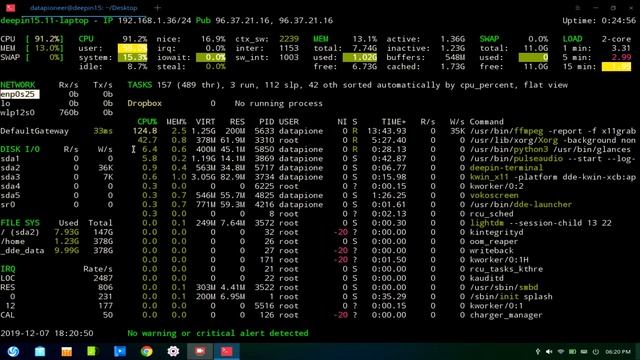Click the MEM% column header
This screenshot has width=640, height=360.
coord(176,122)
